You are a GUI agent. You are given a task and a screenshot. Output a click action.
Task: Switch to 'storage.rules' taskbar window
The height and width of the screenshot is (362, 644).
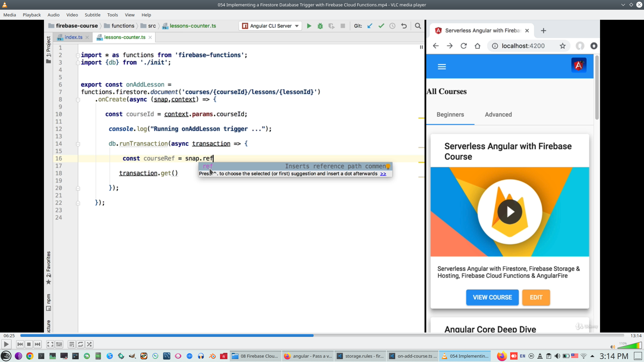pyautogui.click(x=360, y=356)
